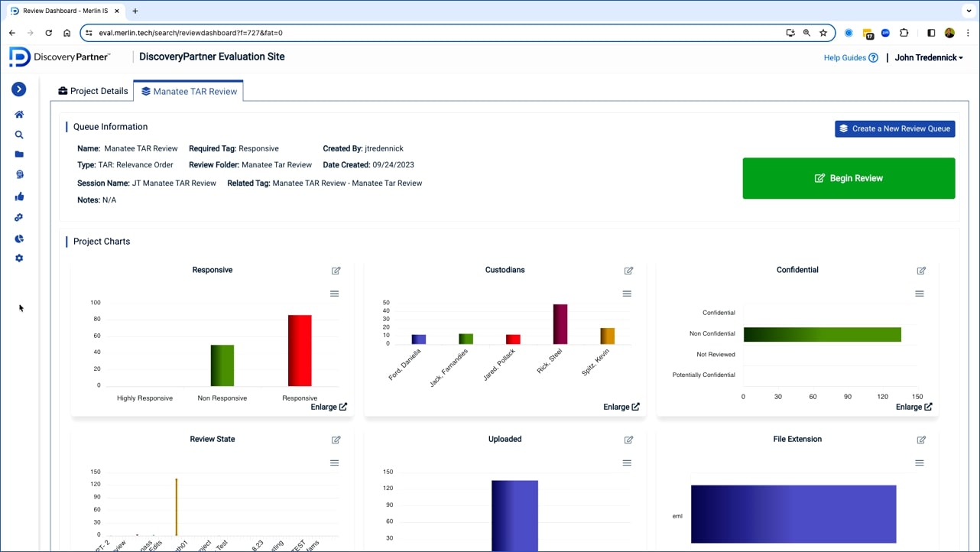Open the folder icon in sidebar
The image size is (980, 552).
pyautogui.click(x=19, y=154)
